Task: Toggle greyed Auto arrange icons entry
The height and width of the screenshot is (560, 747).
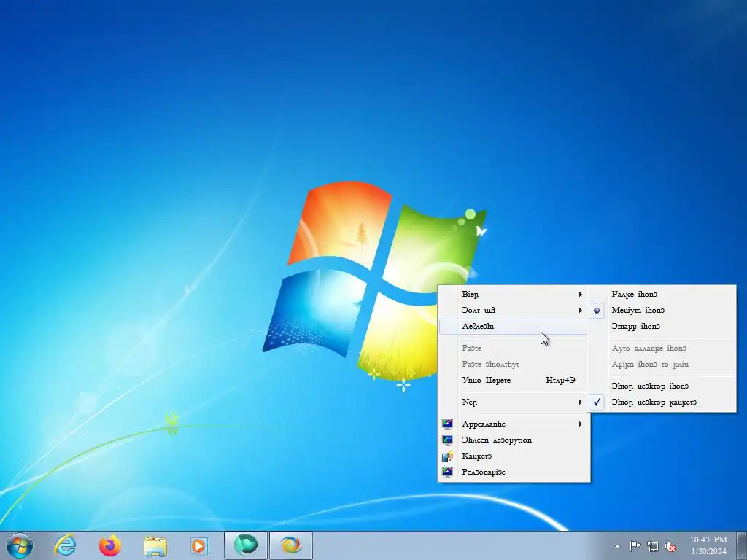Action: [662, 349]
